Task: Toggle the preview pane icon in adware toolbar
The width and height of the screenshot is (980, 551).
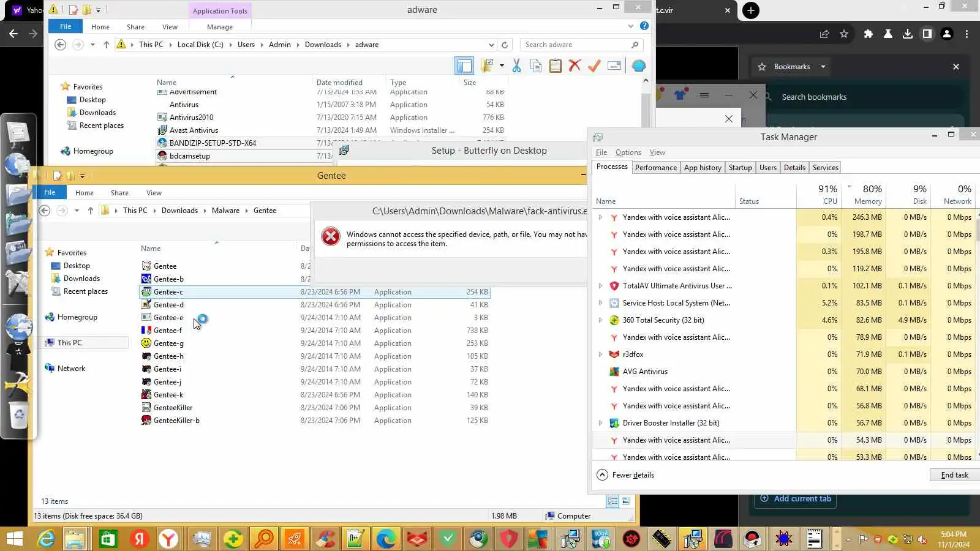Action: pos(464,66)
